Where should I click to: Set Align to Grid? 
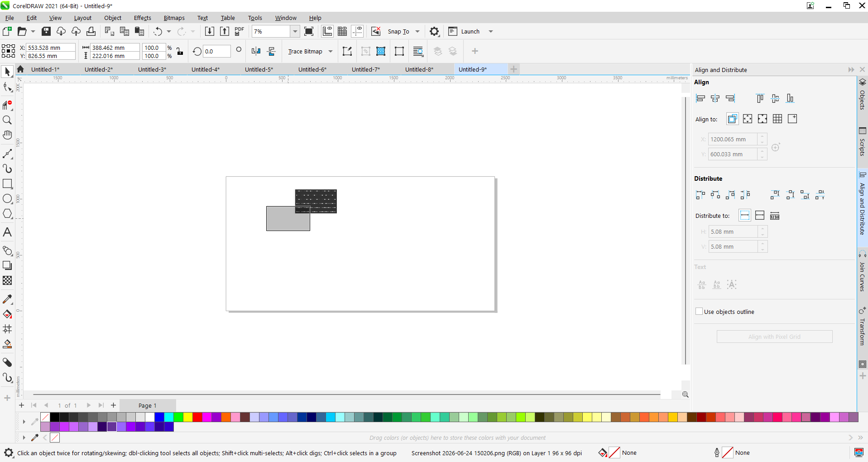[777, 119]
